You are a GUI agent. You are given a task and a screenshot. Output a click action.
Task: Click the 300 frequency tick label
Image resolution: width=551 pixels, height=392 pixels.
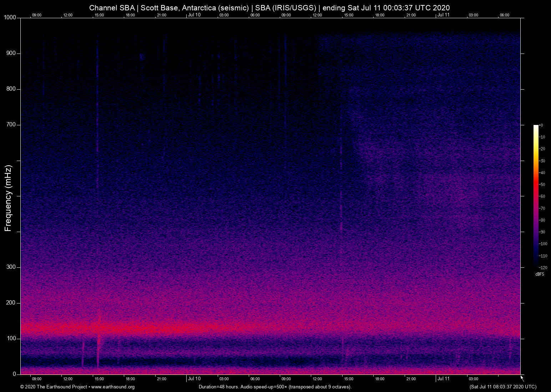12,267
